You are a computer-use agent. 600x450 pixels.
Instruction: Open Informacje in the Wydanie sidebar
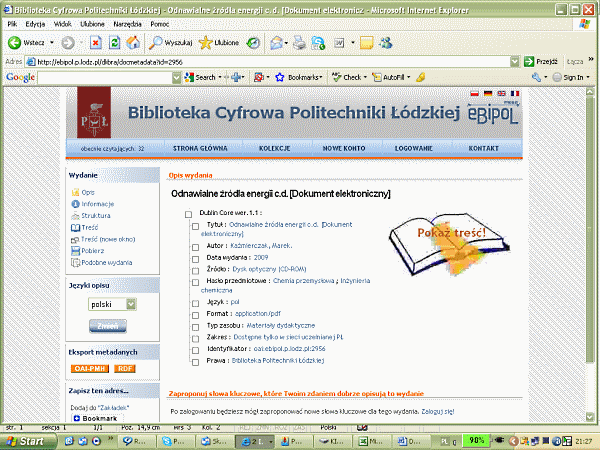click(x=97, y=204)
